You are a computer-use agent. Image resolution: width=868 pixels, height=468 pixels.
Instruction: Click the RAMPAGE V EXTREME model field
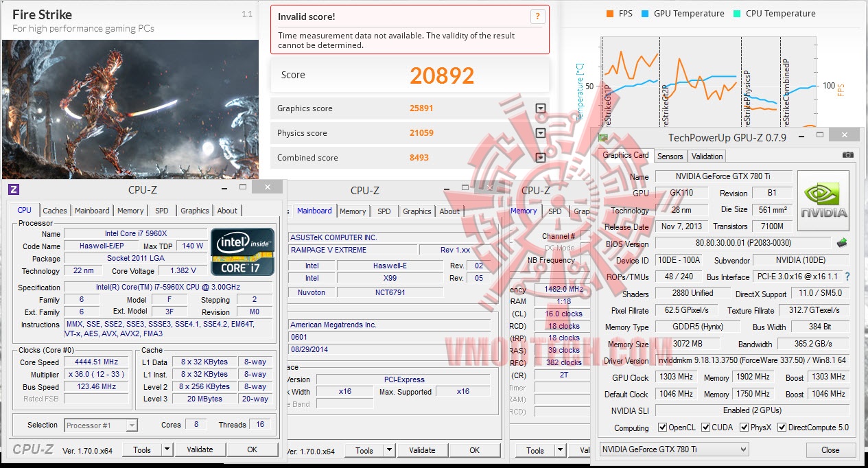click(x=352, y=250)
